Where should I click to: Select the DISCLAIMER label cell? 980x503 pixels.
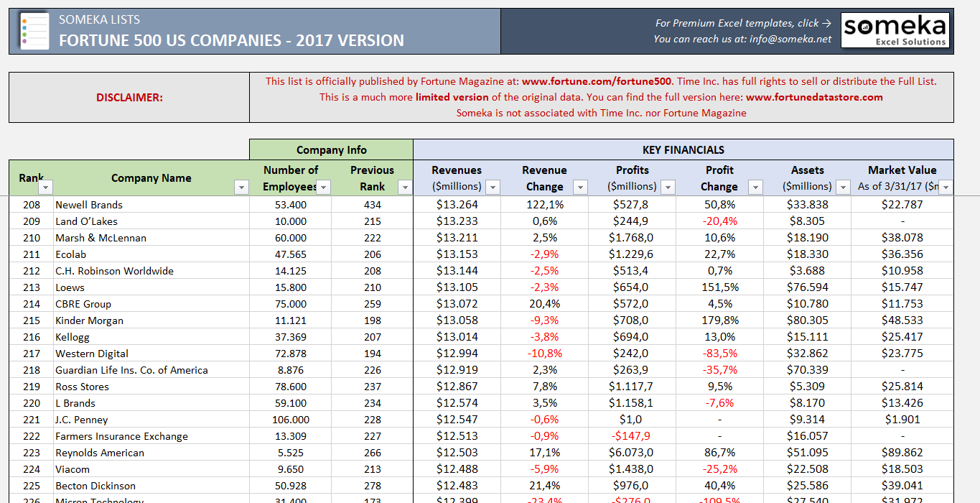[x=129, y=97]
